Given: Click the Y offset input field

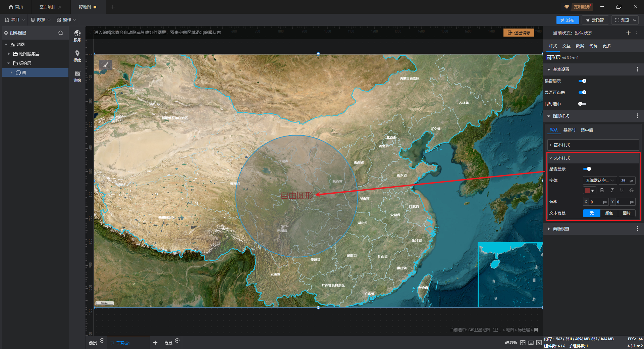Looking at the screenshot, I should tap(623, 202).
